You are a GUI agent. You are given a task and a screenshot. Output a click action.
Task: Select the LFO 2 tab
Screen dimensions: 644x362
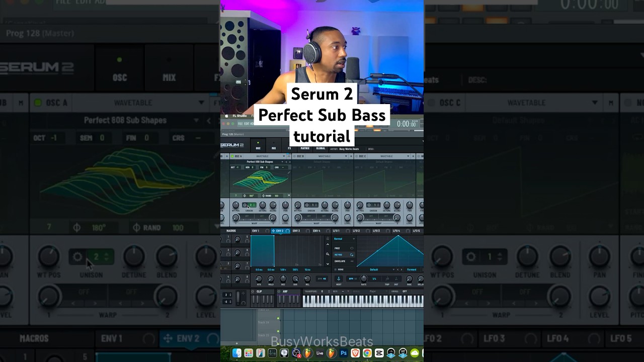click(x=361, y=231)
